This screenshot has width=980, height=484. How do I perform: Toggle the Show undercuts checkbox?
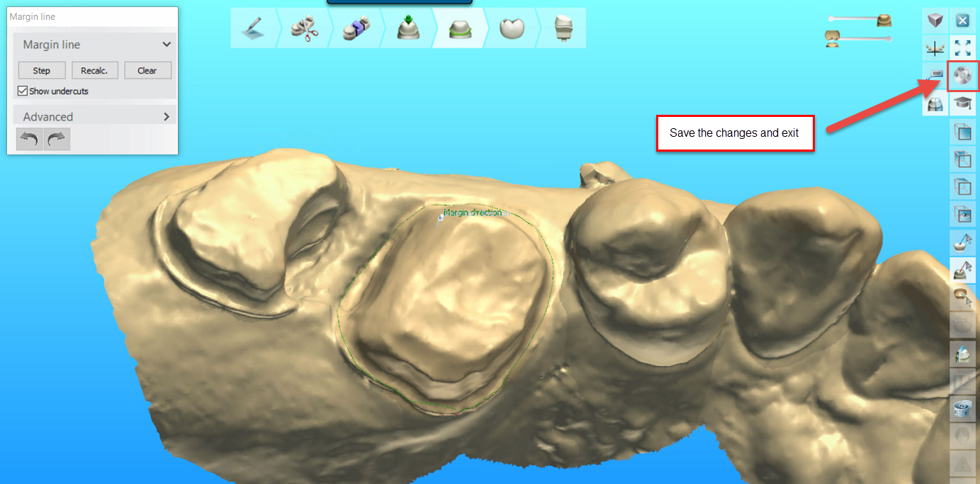(x=23, y=91)
